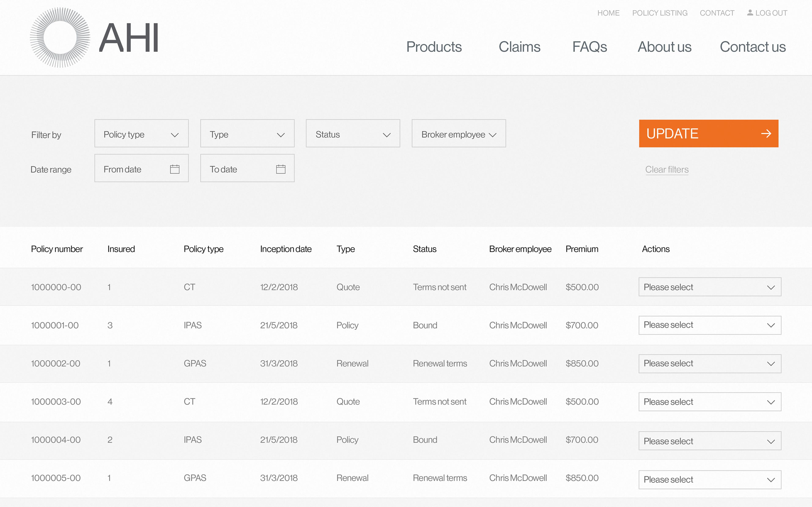Open the Type filter dropdown
812x507 pixels.
click(247, 133)
